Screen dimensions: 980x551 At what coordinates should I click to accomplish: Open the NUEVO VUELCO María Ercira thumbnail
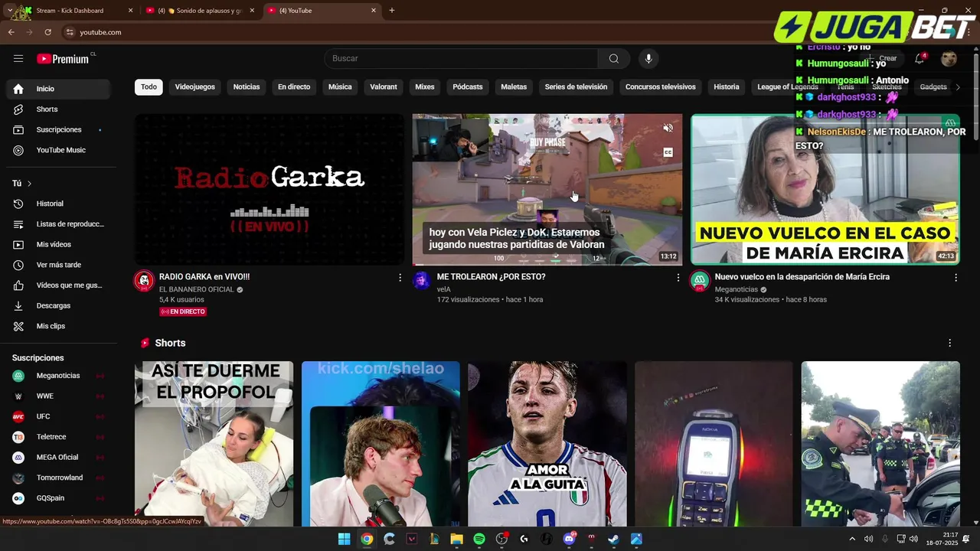tap(825, 190)
